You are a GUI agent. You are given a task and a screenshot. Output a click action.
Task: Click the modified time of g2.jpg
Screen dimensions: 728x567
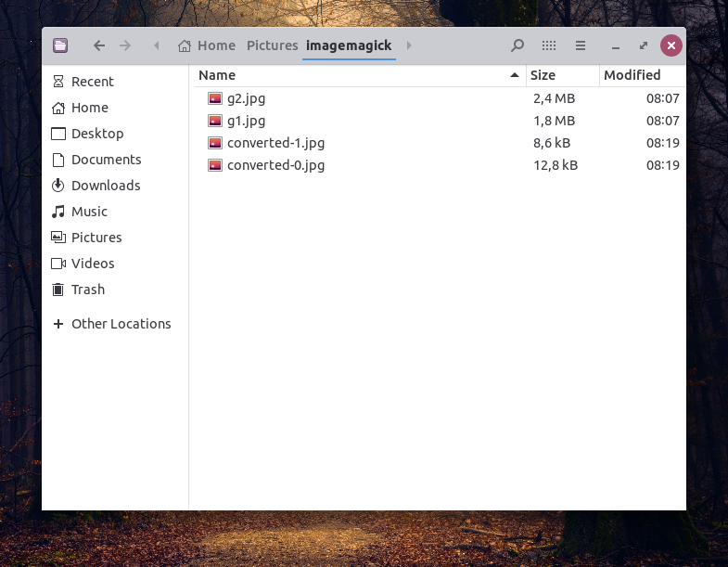(x=663, y=98)
